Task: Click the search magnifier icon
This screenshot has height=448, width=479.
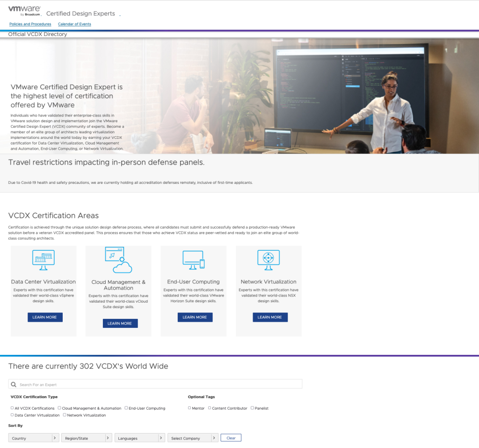Action: (x=14, y=384)
